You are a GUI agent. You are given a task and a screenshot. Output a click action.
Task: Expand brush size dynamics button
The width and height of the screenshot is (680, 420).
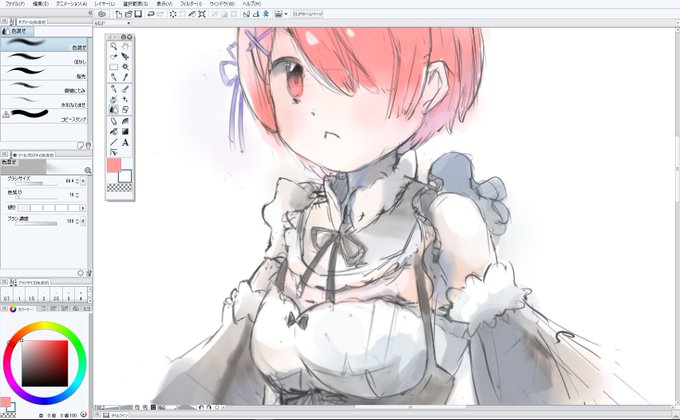point(83,180)
